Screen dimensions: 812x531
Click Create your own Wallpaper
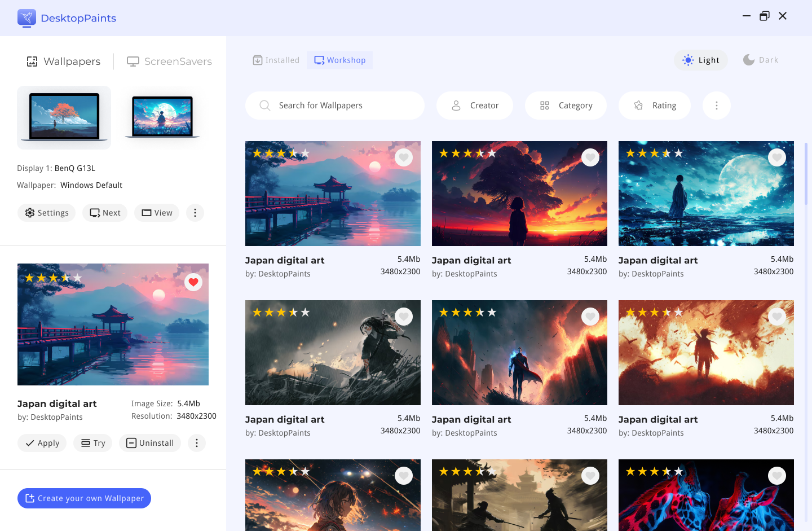coord(84,498)
